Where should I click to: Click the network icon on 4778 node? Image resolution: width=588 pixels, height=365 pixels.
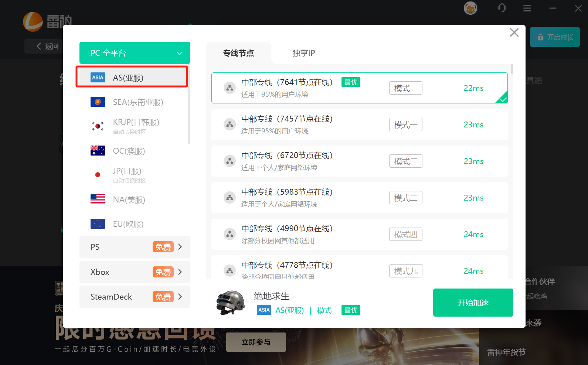pyautogui.click(x=230, y=271)
